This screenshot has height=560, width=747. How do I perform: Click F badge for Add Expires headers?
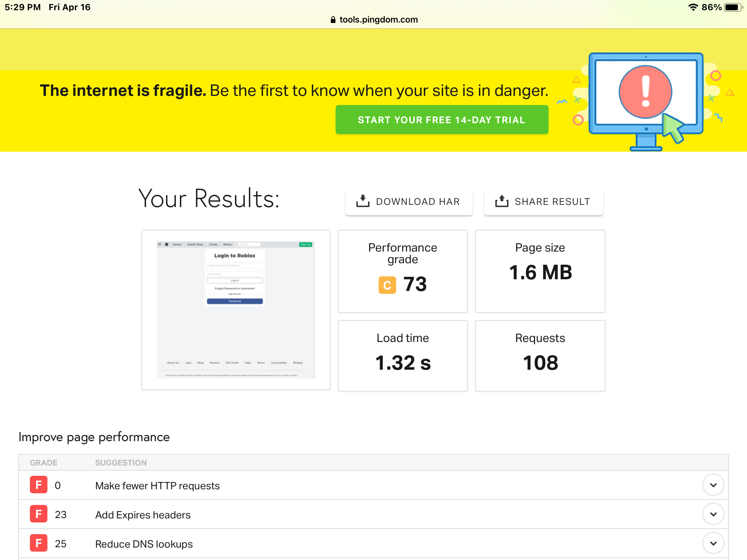coord(39,514)
